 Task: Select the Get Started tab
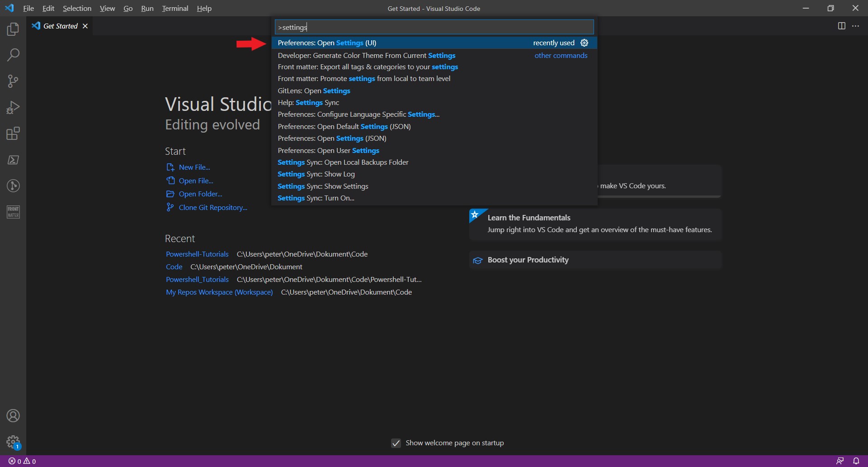(x=60, y=26)
